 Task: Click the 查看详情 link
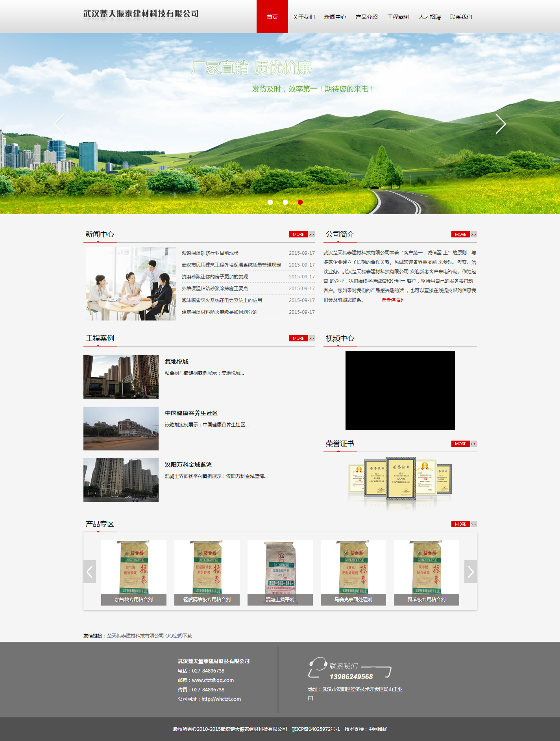pyautogui.click(x=392, y=300)
